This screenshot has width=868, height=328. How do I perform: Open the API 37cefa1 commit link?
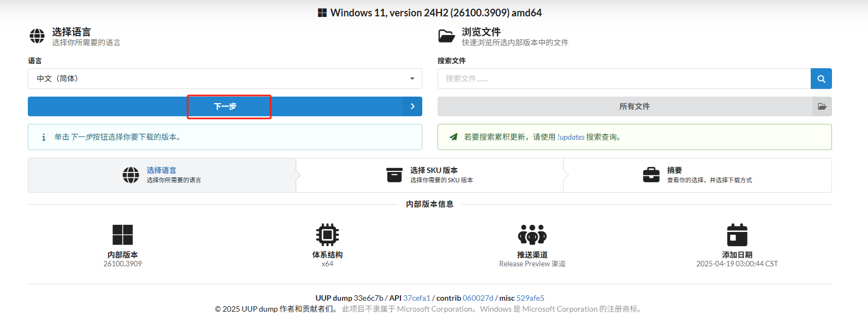[417, 298]
